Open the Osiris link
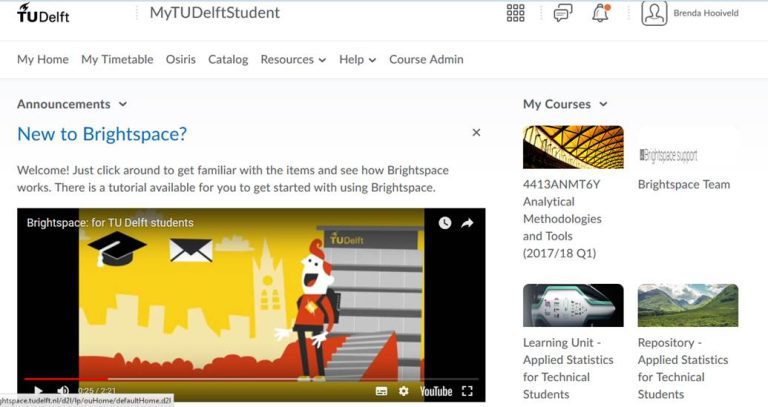Screen dimensions: 768x407 (180, 59)
